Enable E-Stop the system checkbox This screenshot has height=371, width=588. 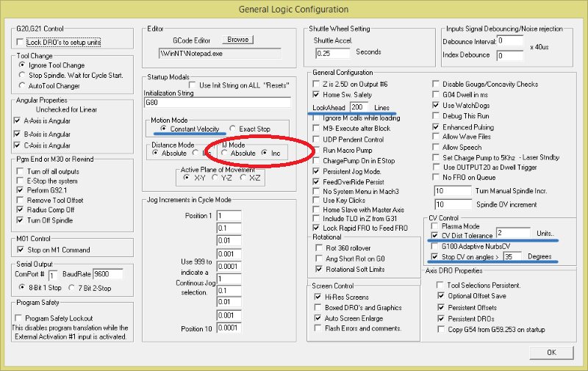click(21, 181)
